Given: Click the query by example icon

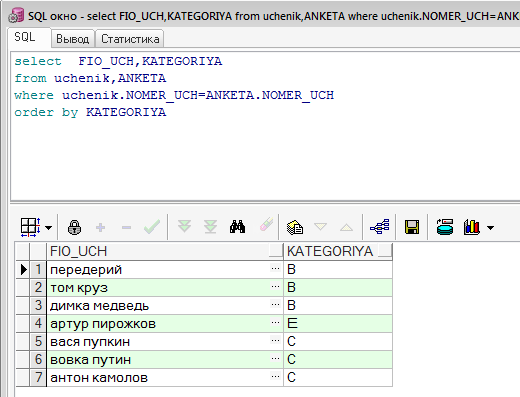Looking at the screenshot, I should [295, 227].
